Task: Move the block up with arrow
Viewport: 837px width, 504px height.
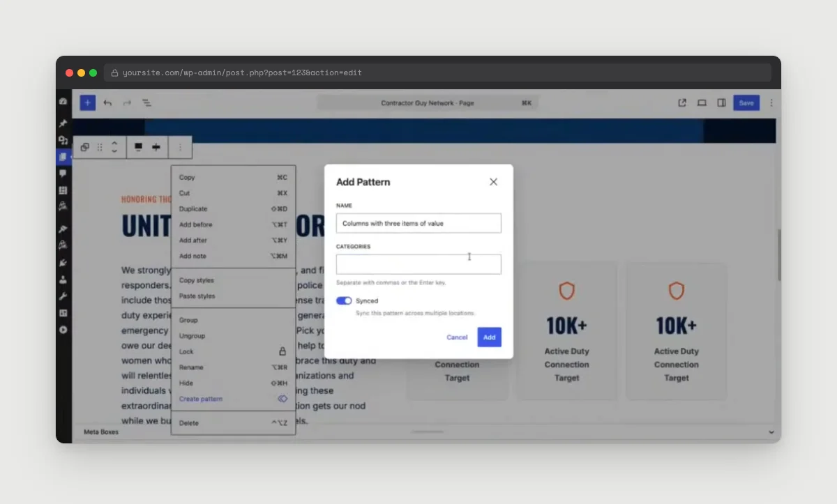Action: tap(114, 143)
